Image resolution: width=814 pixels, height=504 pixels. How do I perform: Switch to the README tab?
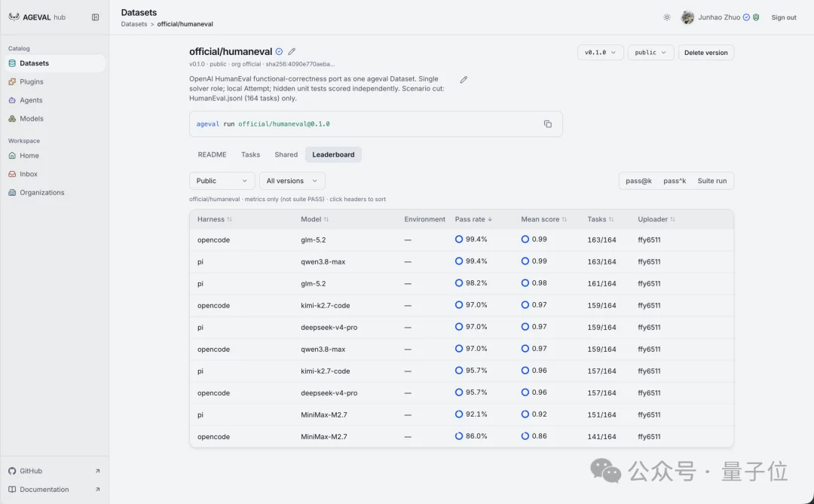tap(212, 154)
